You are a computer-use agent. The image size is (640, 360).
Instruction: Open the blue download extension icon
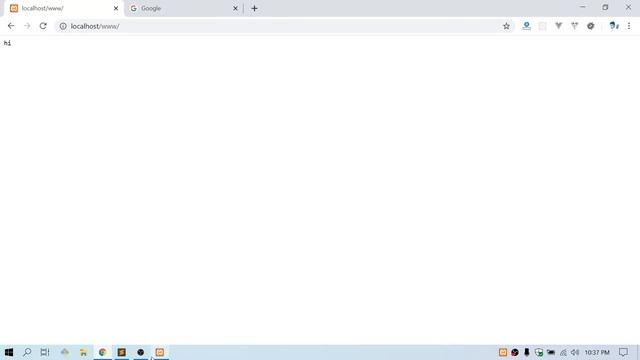pos(527,26)
